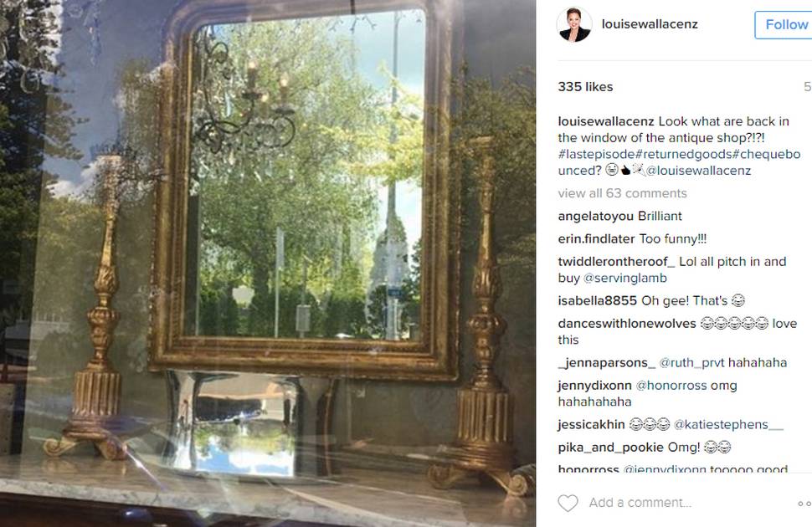Image resolution: width=812 pixels, height=527 pixels.
Task: Open louisewallacenz profile picture avatar
Action: pos(573,24)
